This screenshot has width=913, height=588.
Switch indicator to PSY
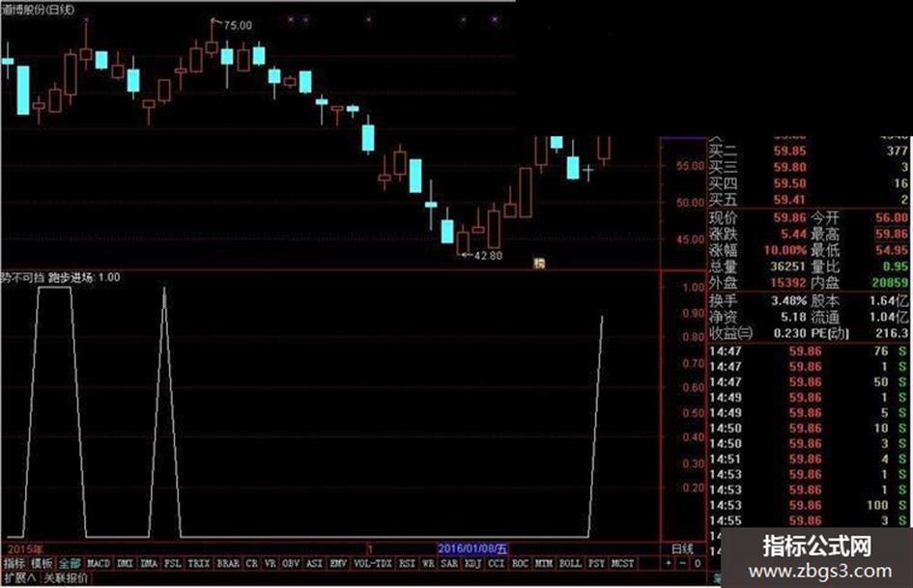596,564
